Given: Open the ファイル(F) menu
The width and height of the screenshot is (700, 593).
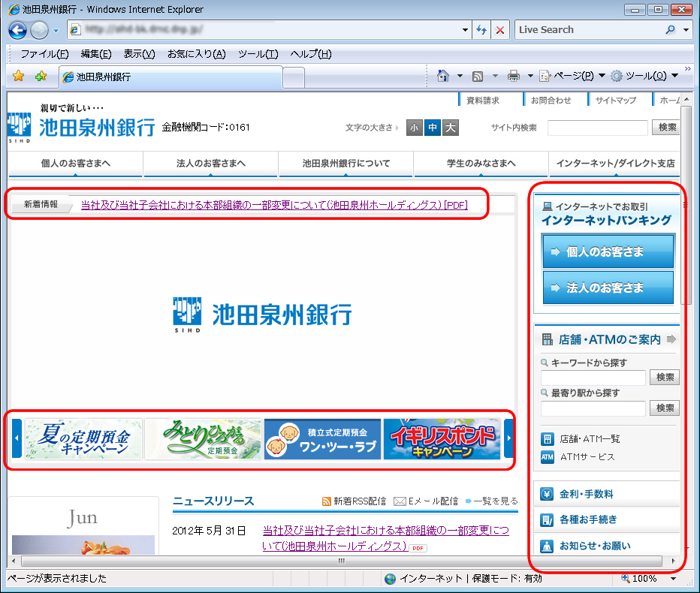Looking at the screenshot, I should [44, 54].
